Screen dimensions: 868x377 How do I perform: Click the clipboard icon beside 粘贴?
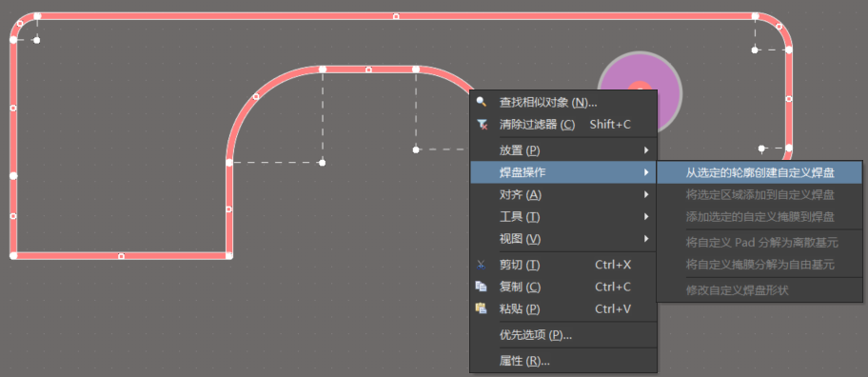pyautogui.click(x=481, y=308)
